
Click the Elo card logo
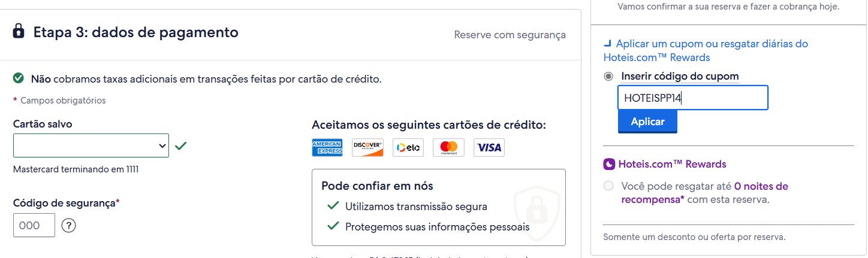pos(408,147)
